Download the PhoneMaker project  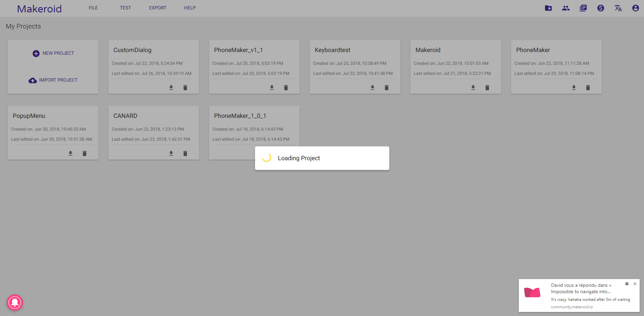[x=574, y=88]
